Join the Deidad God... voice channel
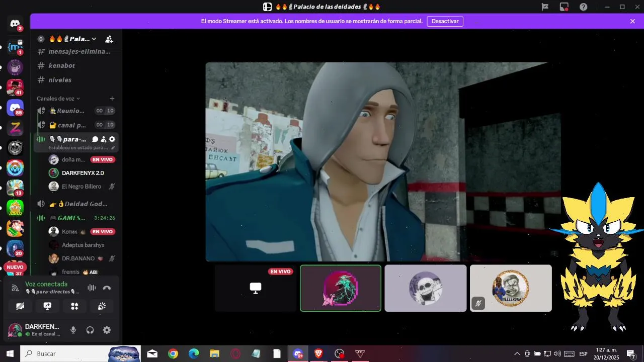 tap(75, 204)
